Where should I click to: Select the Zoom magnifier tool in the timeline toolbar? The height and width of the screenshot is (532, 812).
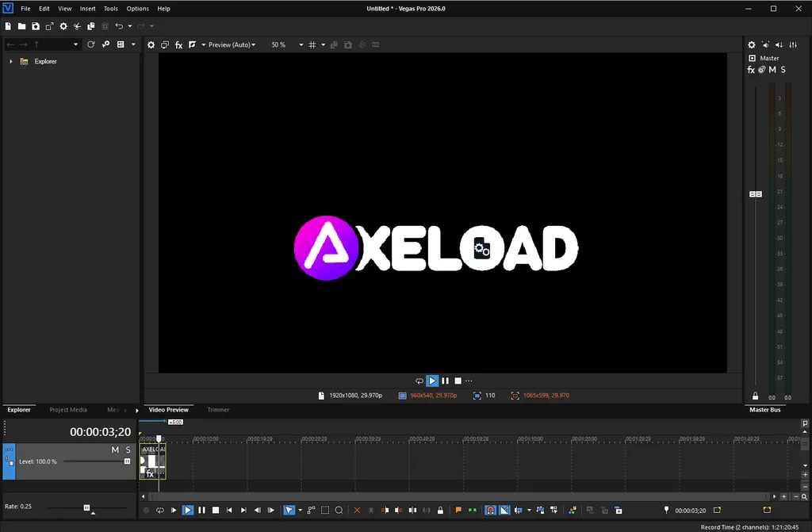pyautogui.click(x=339, y=510)
